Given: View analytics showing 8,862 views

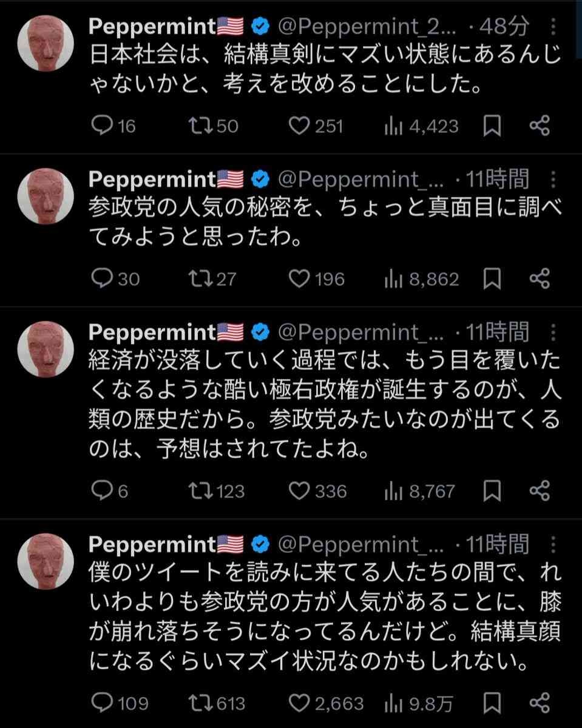Looking at the screenshot, I should tap(421, 278).
